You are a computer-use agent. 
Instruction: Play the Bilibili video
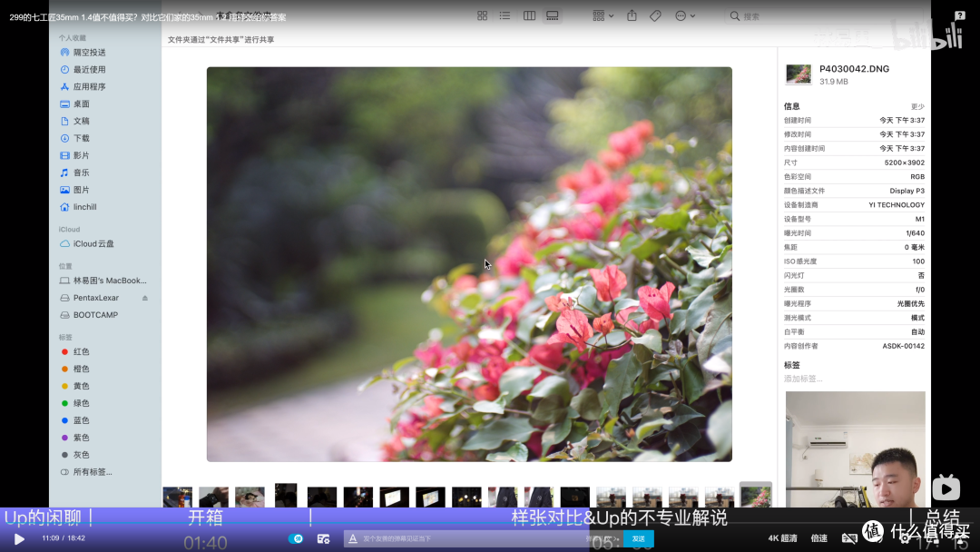[19, 539]
